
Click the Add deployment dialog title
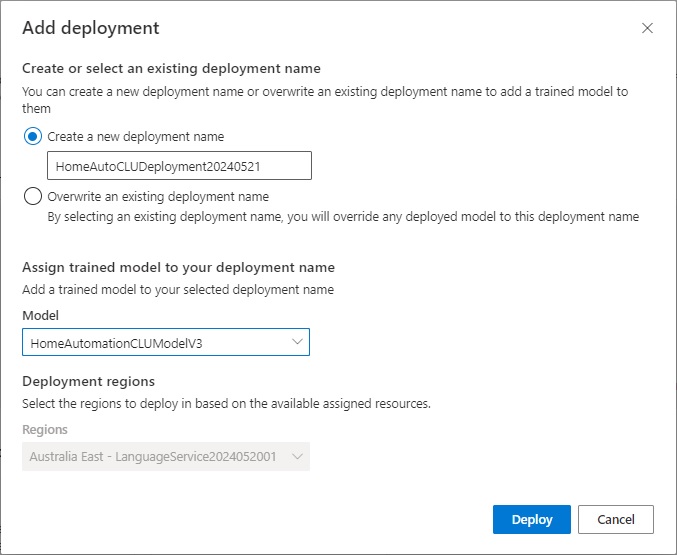click(x=90, y=28)
